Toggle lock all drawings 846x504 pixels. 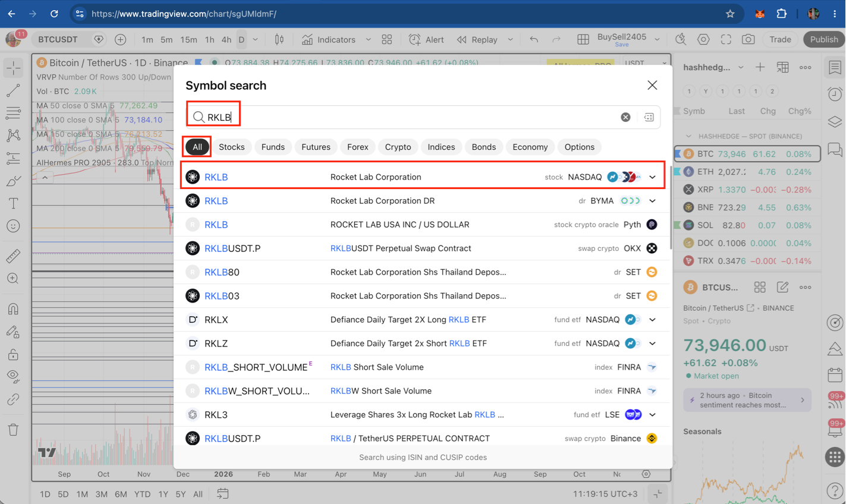pyautogui.click(x=13, y=354)
